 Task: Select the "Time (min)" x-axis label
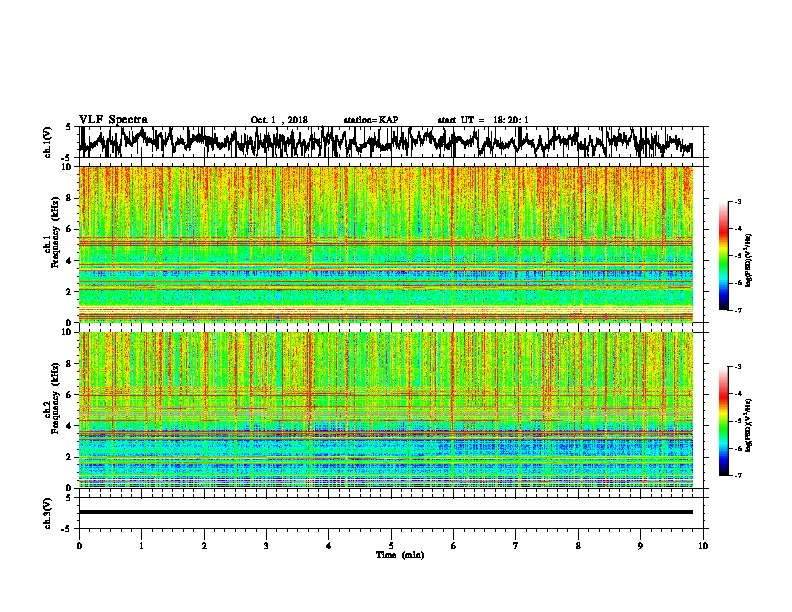[400, 555]
